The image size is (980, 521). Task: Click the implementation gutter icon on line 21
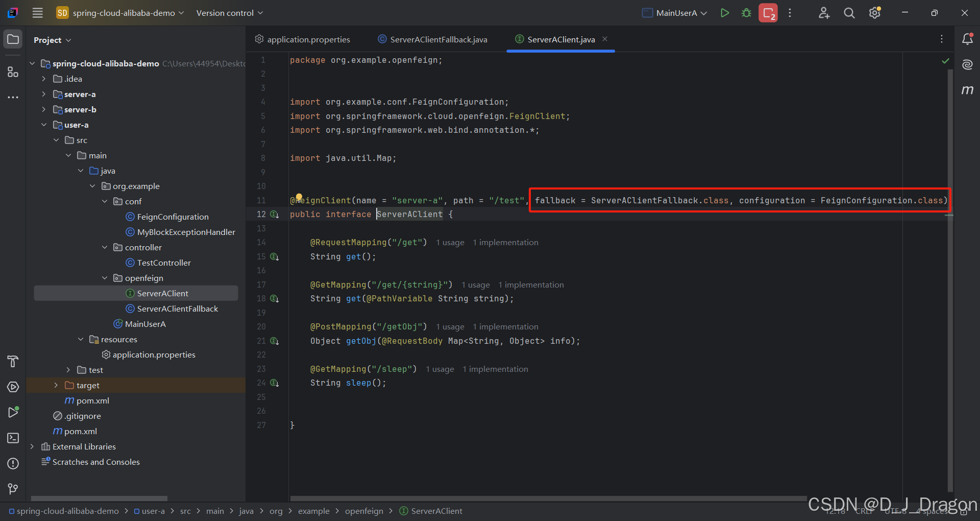[x=275, y=341]
